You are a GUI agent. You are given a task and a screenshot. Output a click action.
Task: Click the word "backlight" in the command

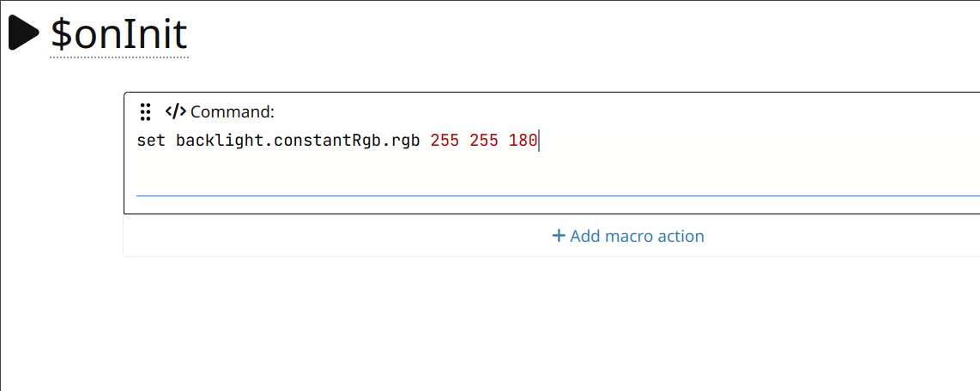click(219, 141)
